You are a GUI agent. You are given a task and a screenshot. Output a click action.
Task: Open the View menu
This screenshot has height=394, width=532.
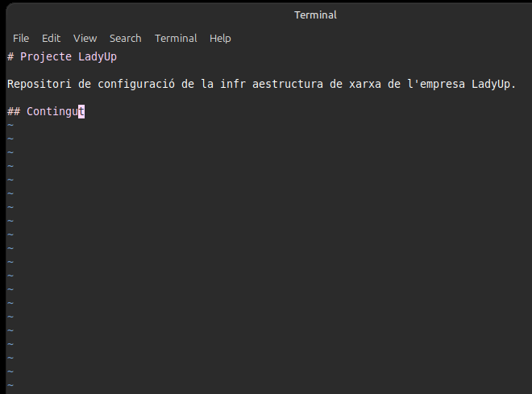[85, 38]
